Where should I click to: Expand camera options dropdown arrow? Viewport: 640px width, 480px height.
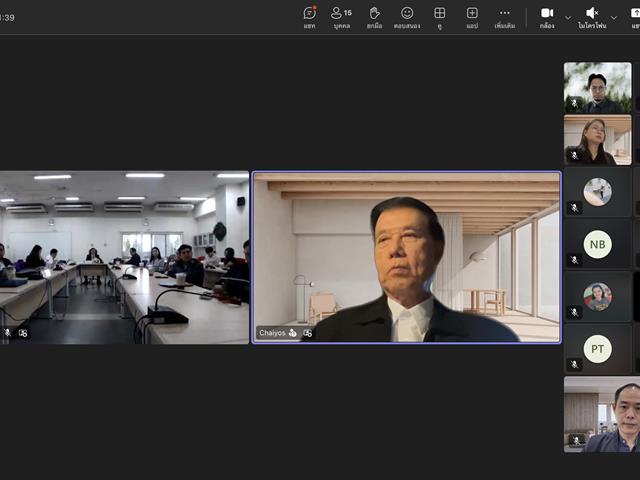click(568, 18)
